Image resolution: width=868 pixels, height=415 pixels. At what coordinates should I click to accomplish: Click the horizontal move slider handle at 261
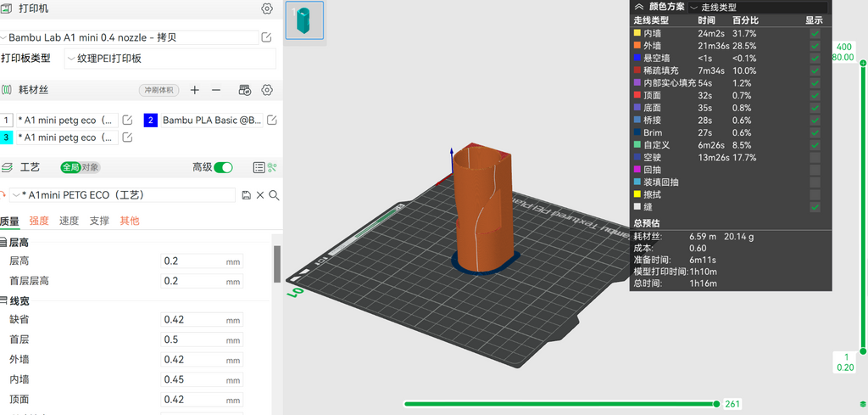717,404
